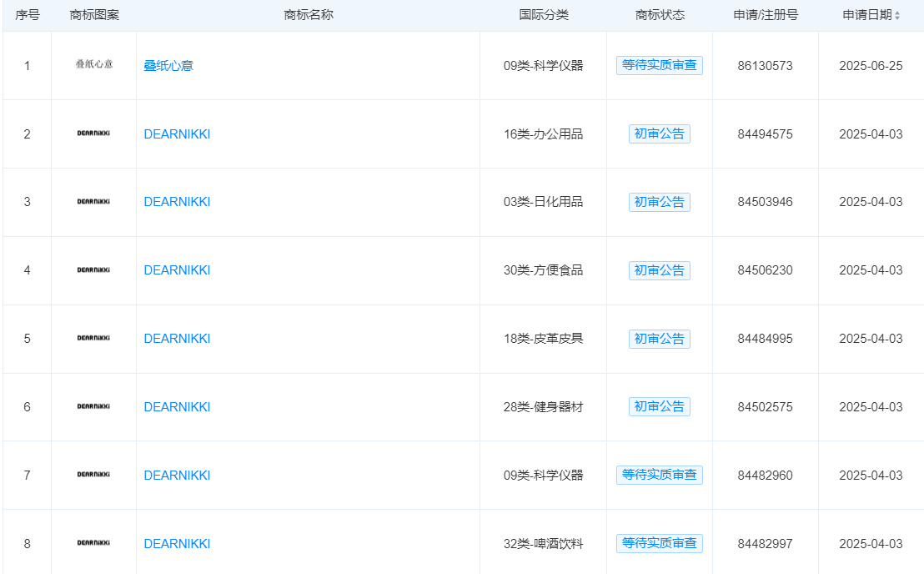Click DEARNIKKI logo thumbnail for 16类-办公用品
The height and width of the screenshot is (574, 924).
point(93,133)
